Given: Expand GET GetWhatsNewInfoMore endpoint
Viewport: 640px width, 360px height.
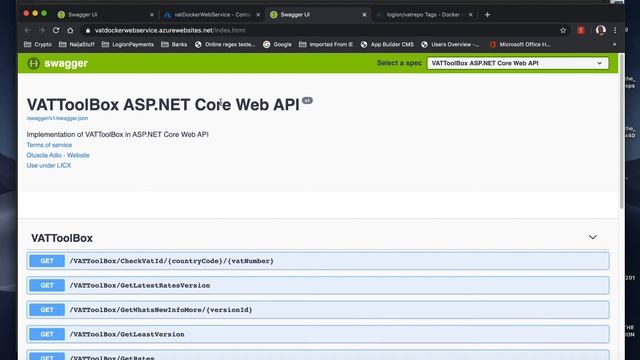Looking at the screenshot, I should tap(318, 310).
